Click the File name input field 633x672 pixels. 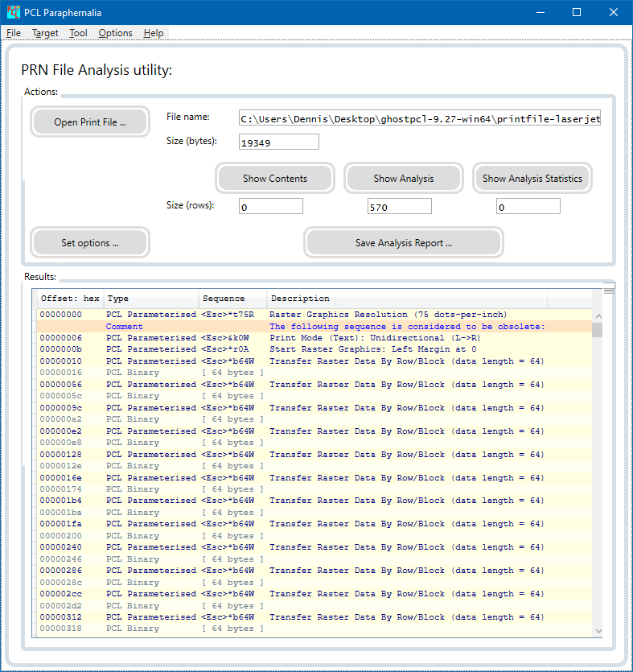click(x=420, y=118)
